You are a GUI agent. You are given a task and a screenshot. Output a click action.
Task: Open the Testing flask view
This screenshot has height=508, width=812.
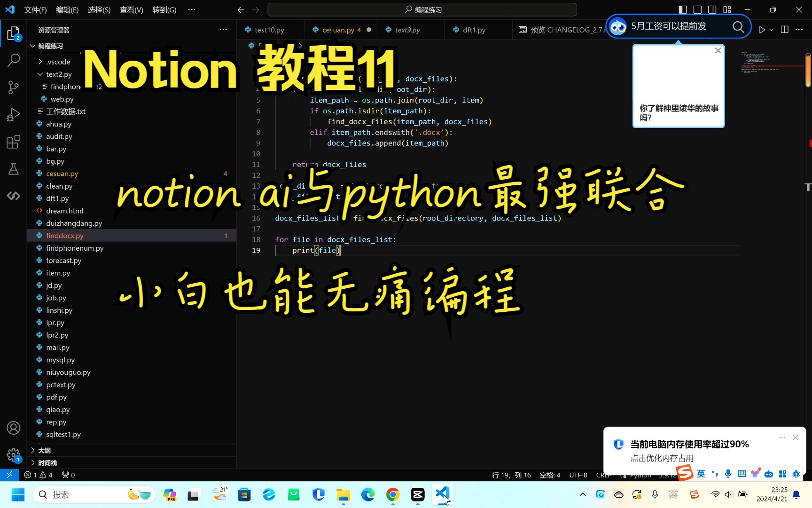[x=13, y=169]
